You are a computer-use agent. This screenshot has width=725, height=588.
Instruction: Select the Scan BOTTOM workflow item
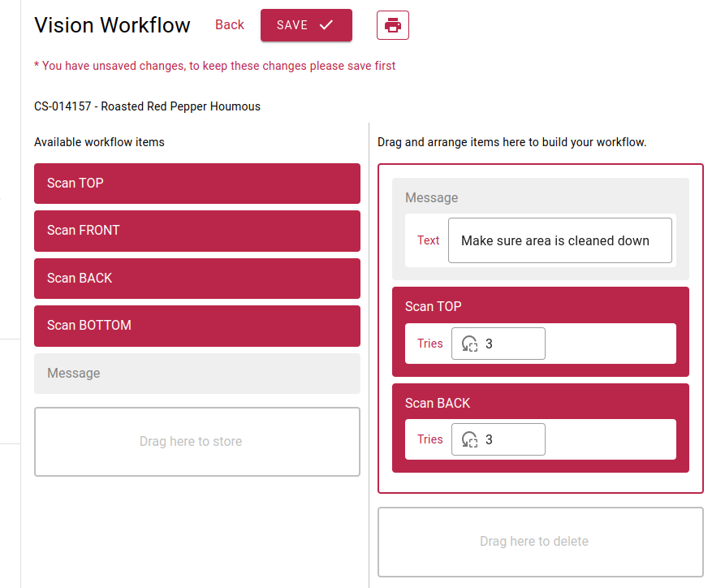coord(196,326)
